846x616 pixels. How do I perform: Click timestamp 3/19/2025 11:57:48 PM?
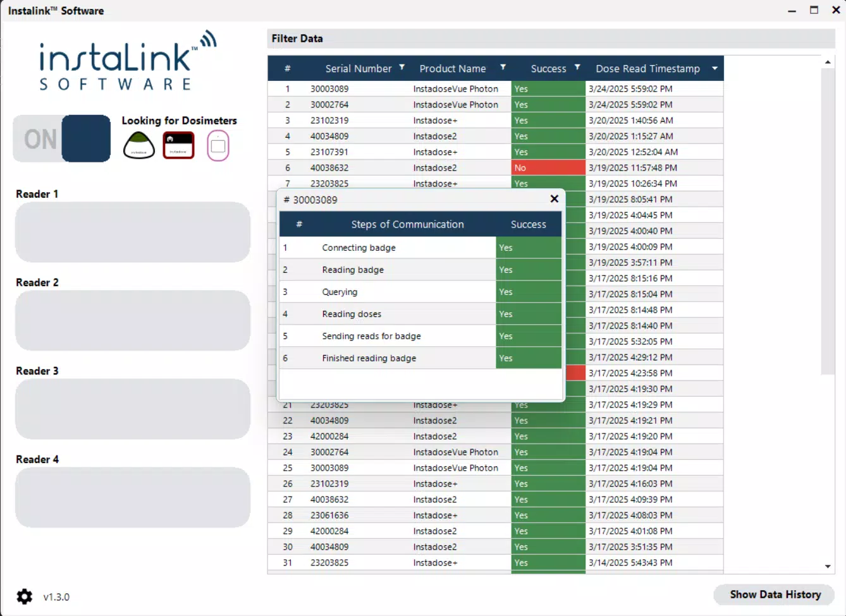tap(633, 168)
